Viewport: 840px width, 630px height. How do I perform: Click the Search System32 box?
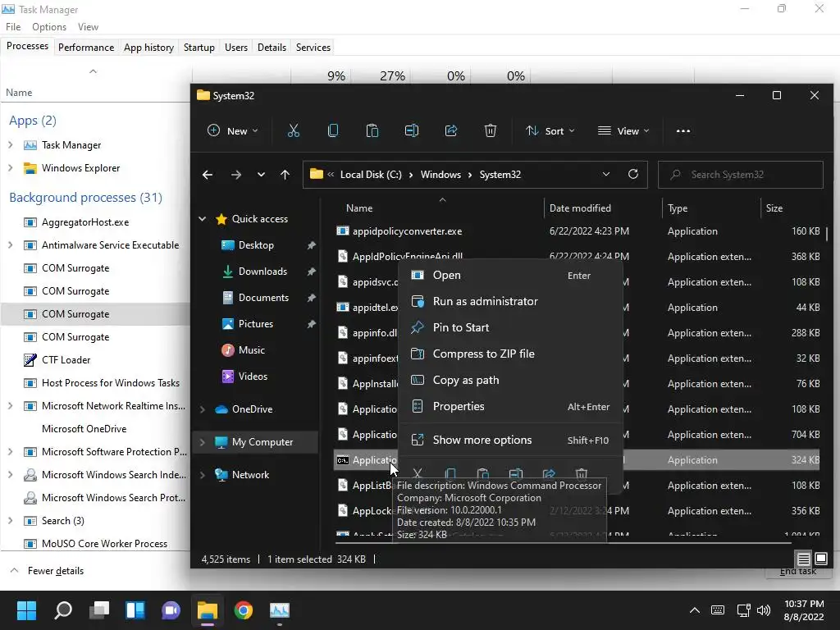click(x=741, y=175)
